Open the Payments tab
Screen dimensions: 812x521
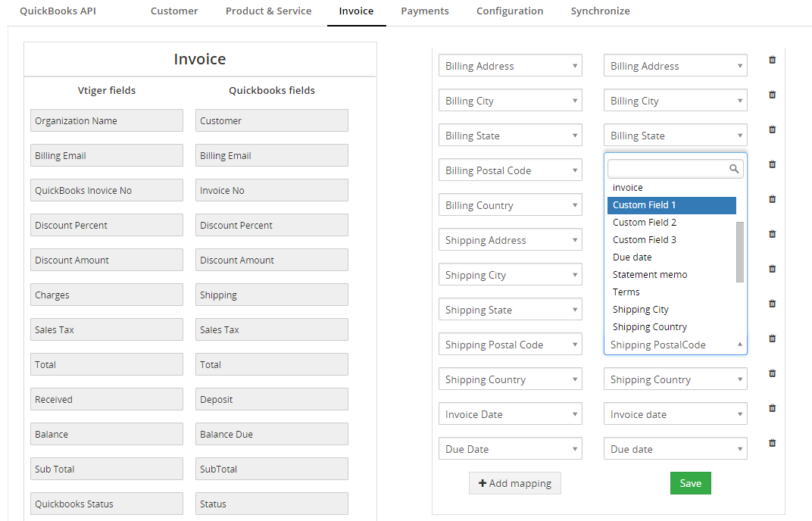click(425, 11)
